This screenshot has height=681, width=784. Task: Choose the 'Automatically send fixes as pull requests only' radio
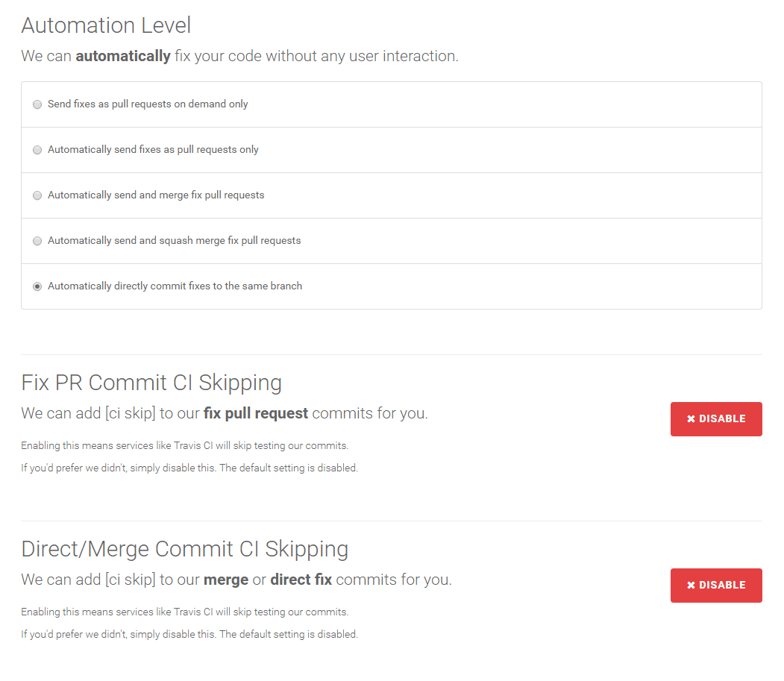(x=37, y=150)
